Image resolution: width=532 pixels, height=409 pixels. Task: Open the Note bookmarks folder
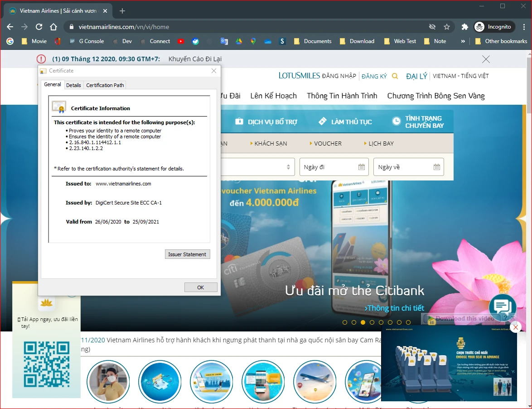pos(435,41)
